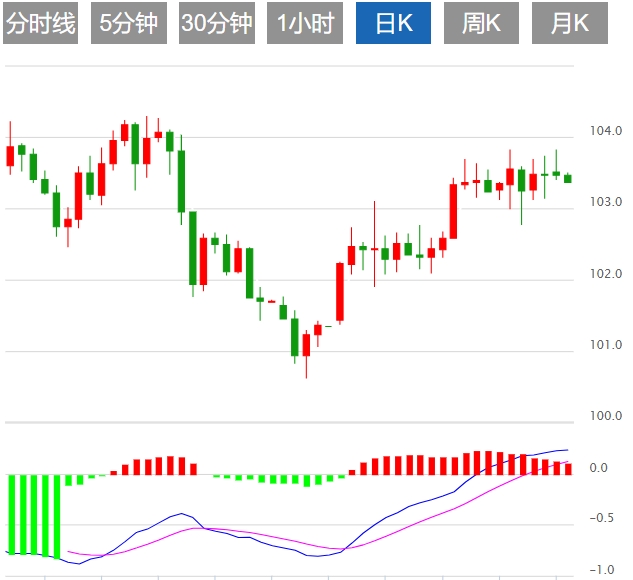This screenshot has width=633, height=580.
Task: Click the tall green candle falling from 103 to 102
Action: pos(193,248)
